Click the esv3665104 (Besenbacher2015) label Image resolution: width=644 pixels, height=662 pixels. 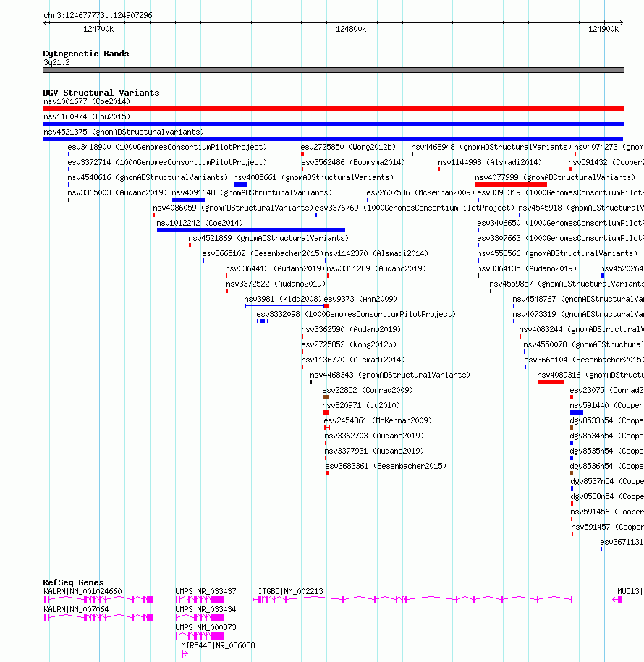pyautogui.click(x=584, y=360)
